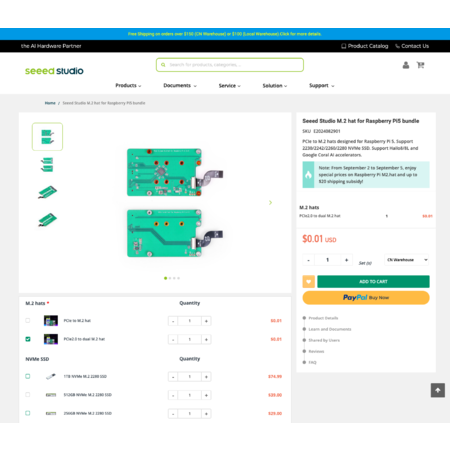Image resolution: width=450 pixels, height=450 pixels.
Task: Expand the Solution menu
Action: point(275,86)
